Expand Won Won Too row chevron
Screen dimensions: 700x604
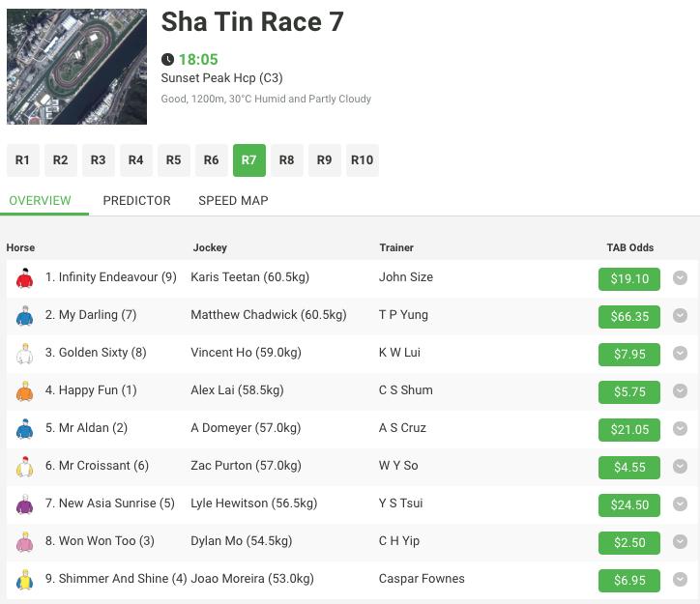pyautogui.click(x=680, y=542)
